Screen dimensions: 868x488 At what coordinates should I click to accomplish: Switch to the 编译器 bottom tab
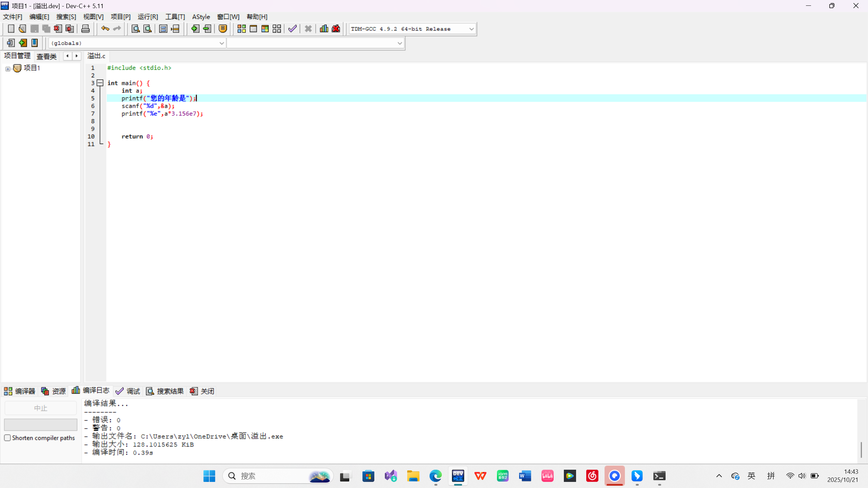pos(20,391)
